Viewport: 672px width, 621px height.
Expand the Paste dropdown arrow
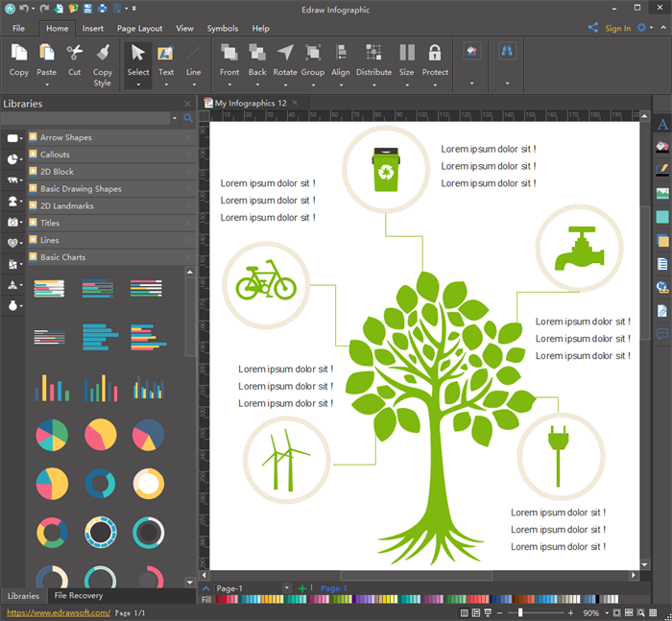pyautogui.click(x=46, y=84)
